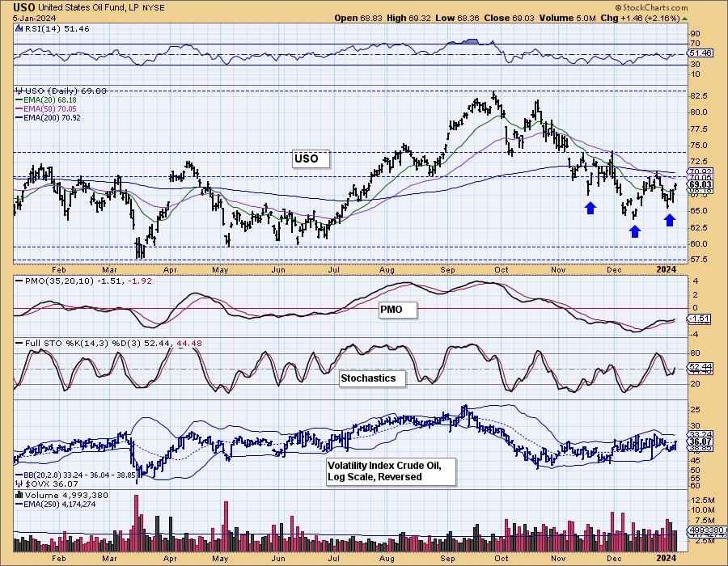Click the 'Aug' label on the bottom time axis
The image size is (728, 566).
coord(387,558)
